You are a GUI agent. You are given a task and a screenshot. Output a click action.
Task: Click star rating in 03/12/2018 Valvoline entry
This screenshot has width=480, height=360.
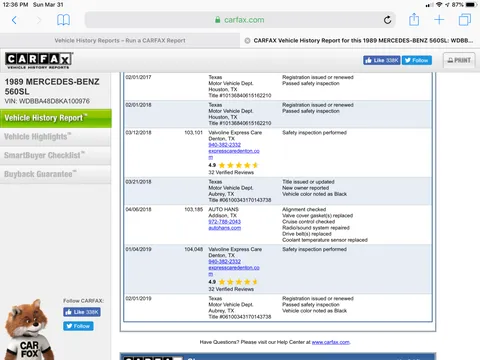239,165
